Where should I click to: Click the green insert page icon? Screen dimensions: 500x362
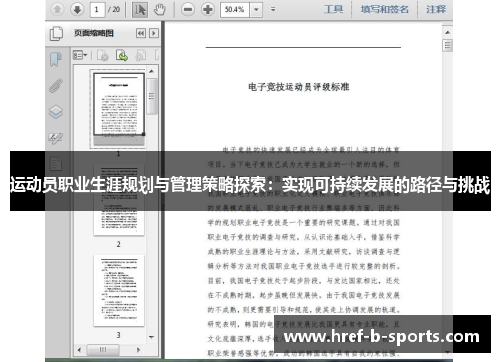tap(122, 55)
